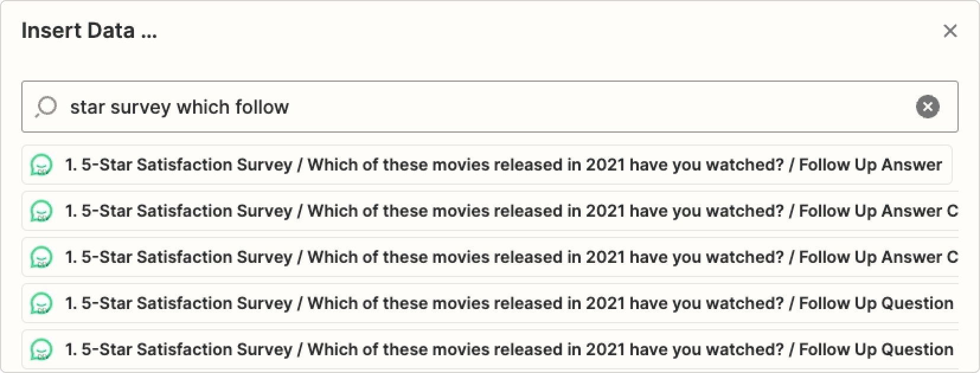
Task: Click the survey icon beside the first Follow Up Question
Action: tap(41, 304)
